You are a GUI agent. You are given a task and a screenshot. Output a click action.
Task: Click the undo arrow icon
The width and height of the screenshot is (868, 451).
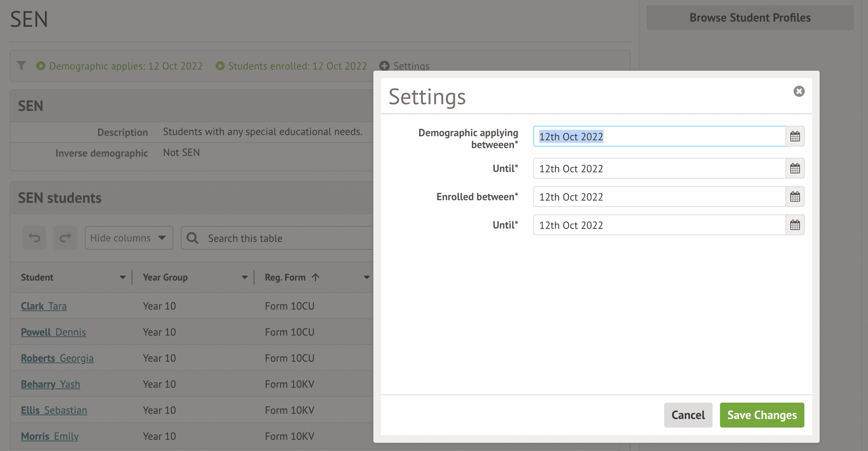[34, 238]
